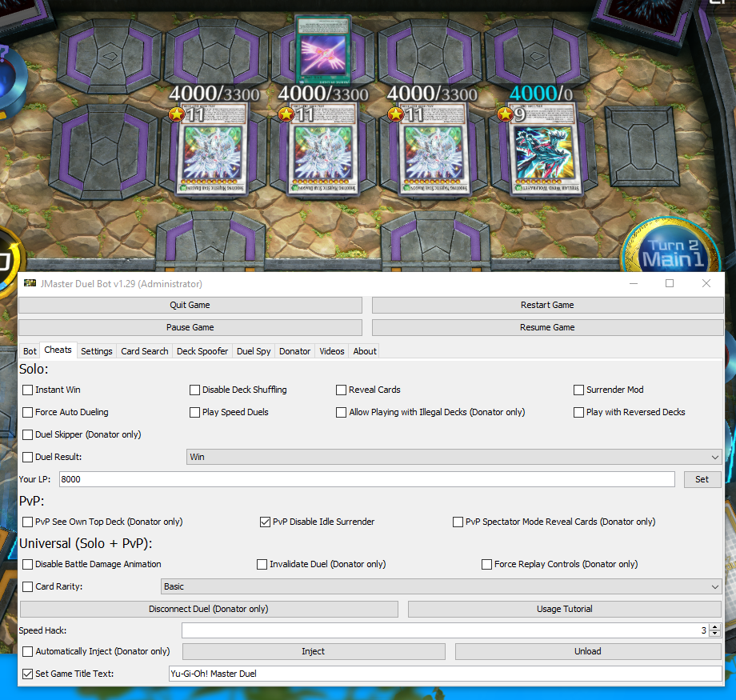Open the Settings tab
736x700 pixels.
[96, 351]
